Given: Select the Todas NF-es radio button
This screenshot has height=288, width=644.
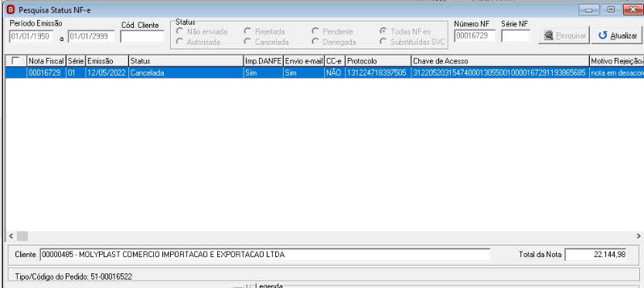Looking at the screenshot, I should click(383, 31).
